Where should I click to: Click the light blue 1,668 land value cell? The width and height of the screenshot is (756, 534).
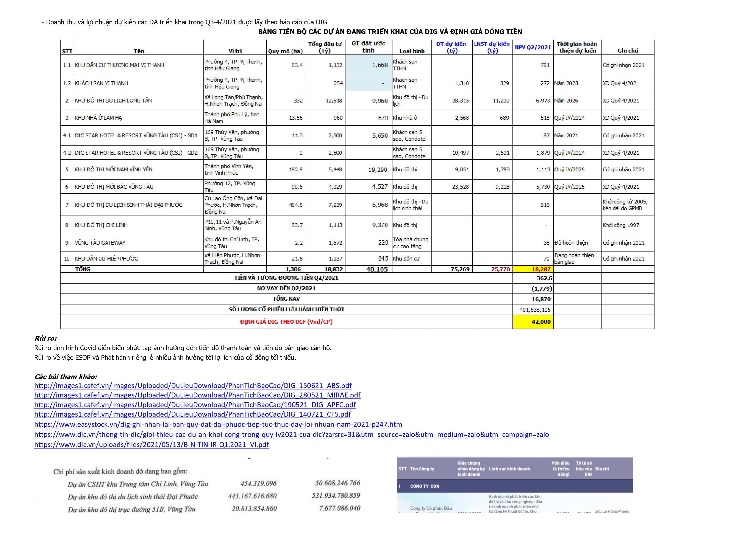coord(368,65)
